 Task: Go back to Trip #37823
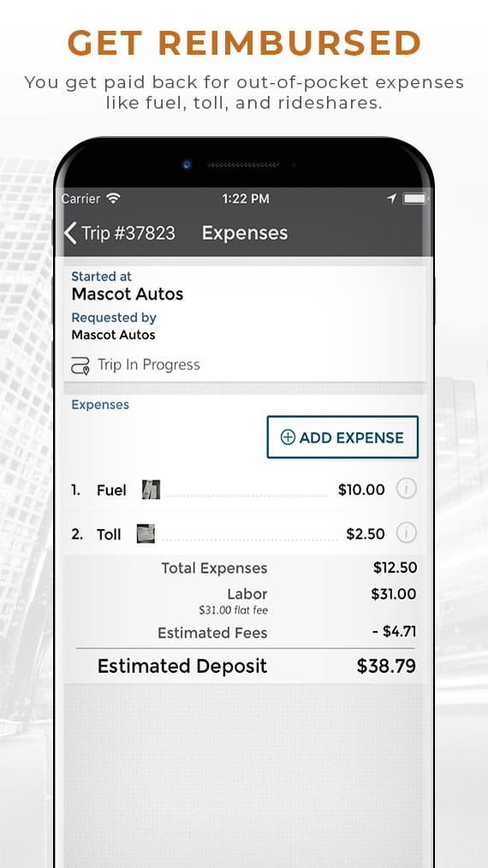point(119,233)
